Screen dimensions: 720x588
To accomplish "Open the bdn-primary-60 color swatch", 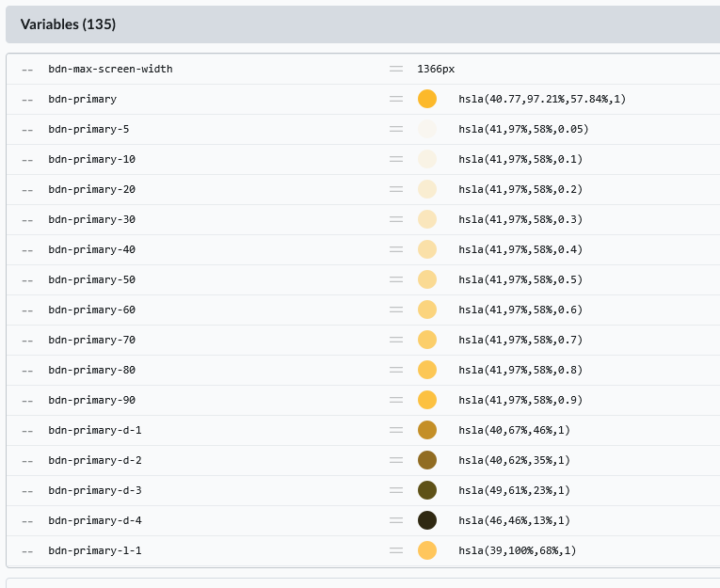I will (x=427, y=310).
